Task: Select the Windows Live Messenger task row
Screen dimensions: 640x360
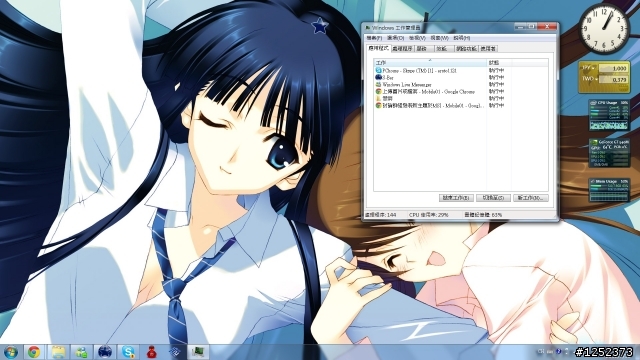Action: click(x=460, y=84)
